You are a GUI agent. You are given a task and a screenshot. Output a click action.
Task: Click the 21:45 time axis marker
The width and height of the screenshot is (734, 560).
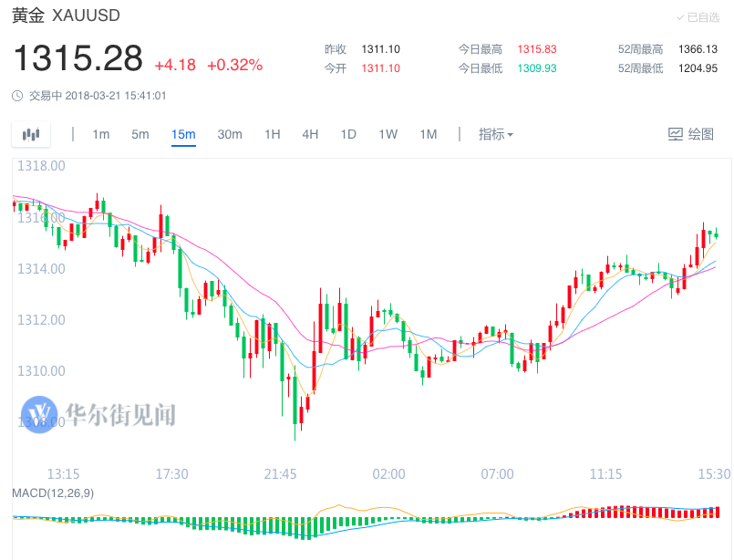pos(281,474)
